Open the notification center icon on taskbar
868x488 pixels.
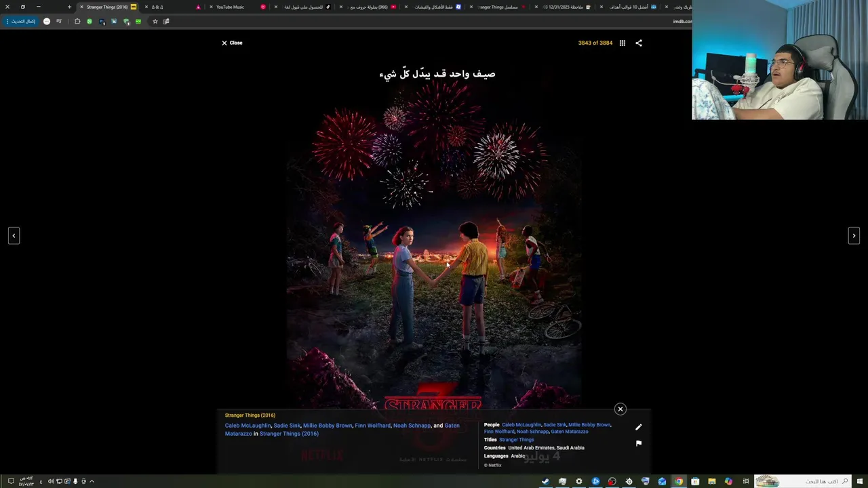[x=11, y=481]
